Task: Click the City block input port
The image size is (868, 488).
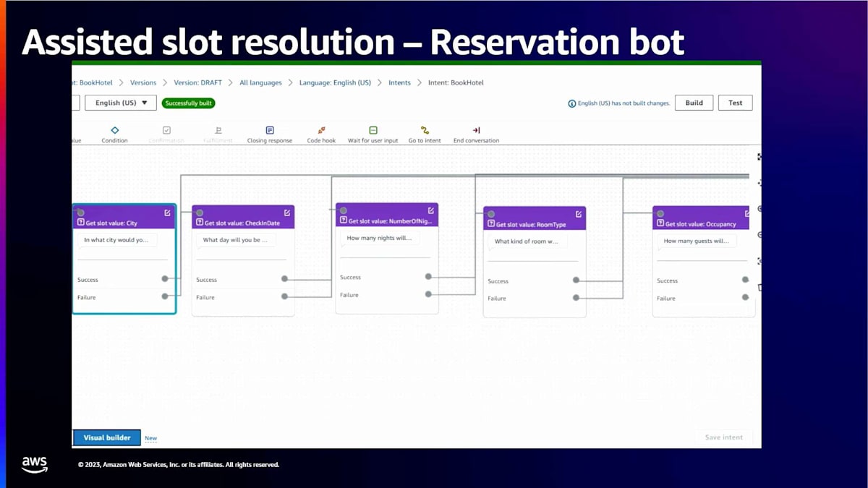Action: click(x=80, y=213)
